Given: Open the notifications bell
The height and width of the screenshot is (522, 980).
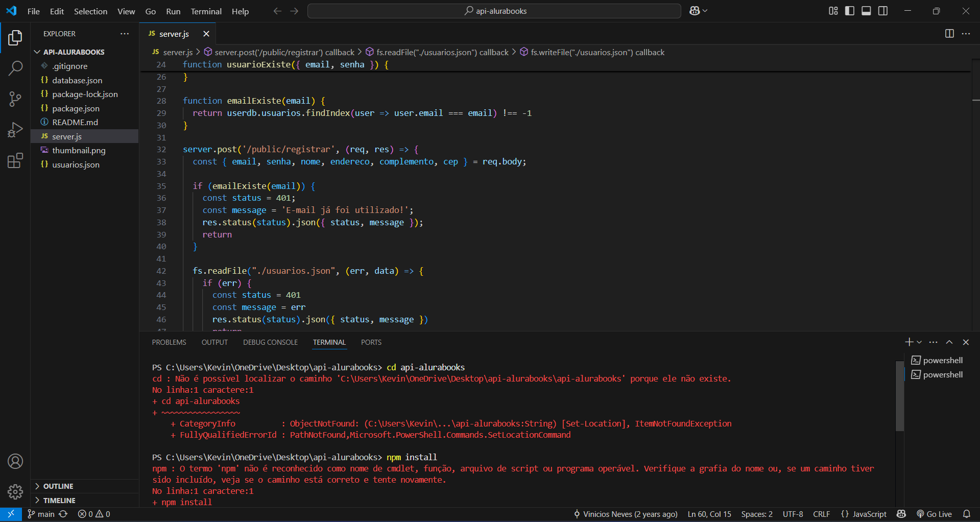Looking at the screenshot, I should (x=967, y=514).
